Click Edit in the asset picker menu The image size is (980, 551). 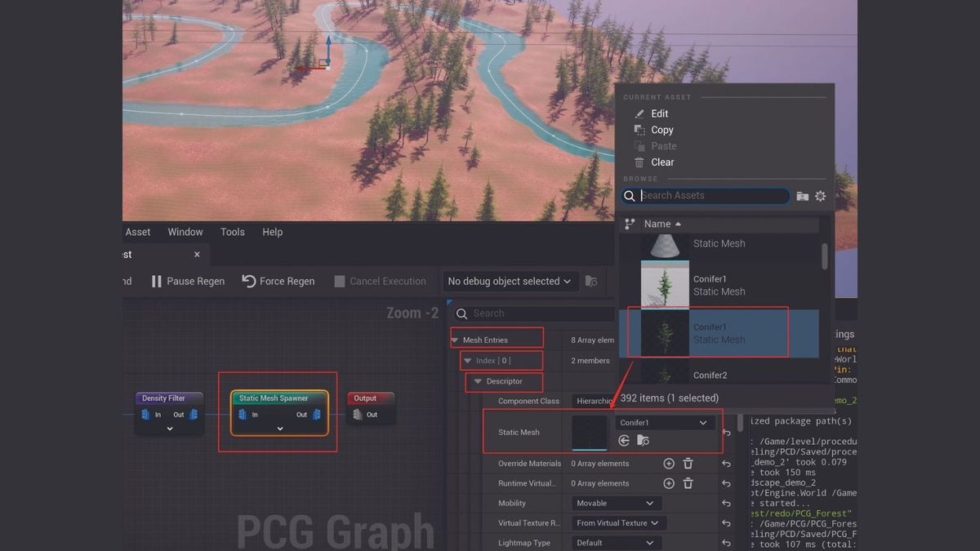[x=659, y=113]
